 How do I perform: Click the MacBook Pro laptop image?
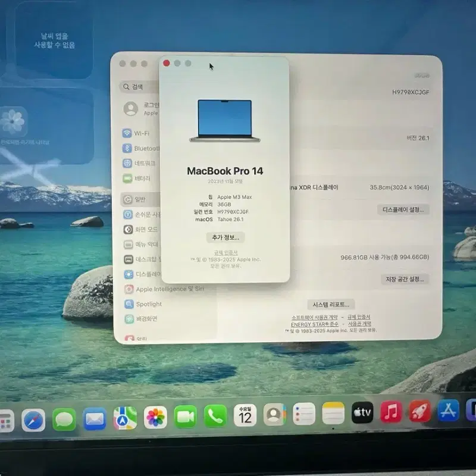(x=225, y=121)
